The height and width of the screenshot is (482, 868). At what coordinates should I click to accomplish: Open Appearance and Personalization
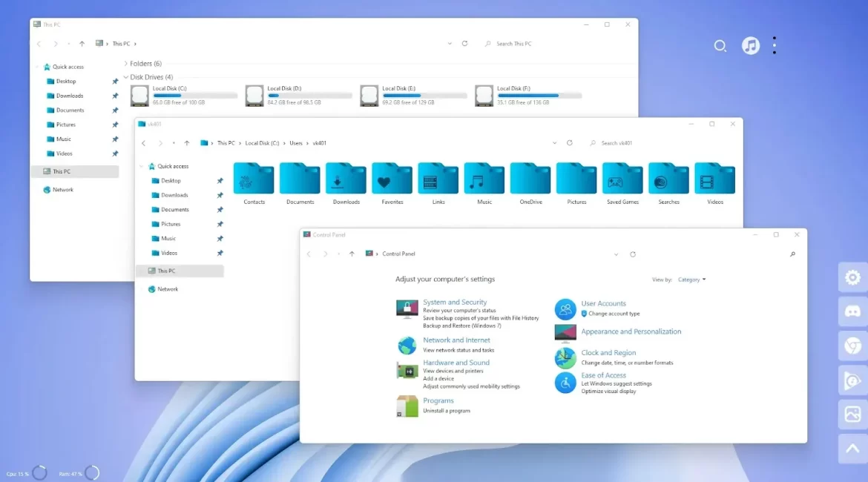click(631, 331)
